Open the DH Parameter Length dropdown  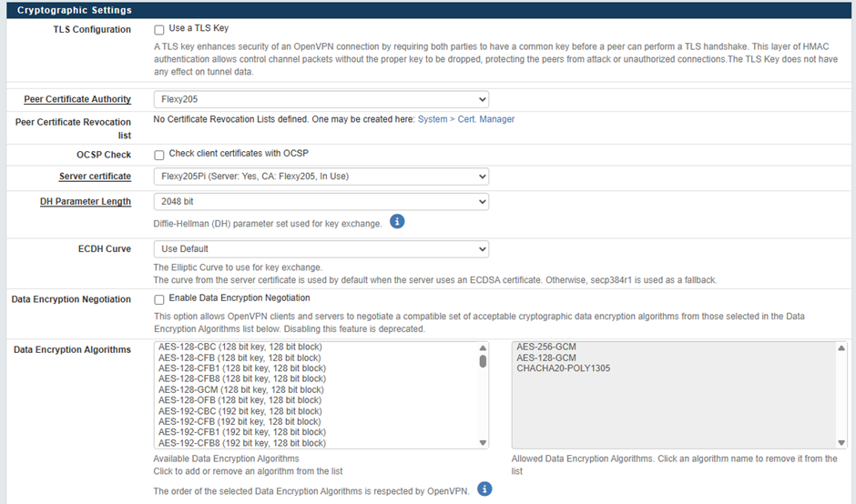pos(321,202)
